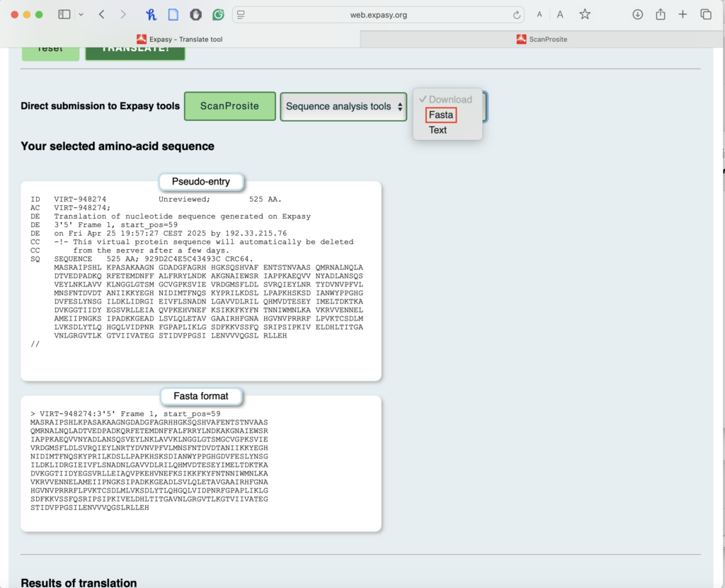Reload the web.expasy.org page
Viewport: 725px width, 588px height.
pos(517,15)
